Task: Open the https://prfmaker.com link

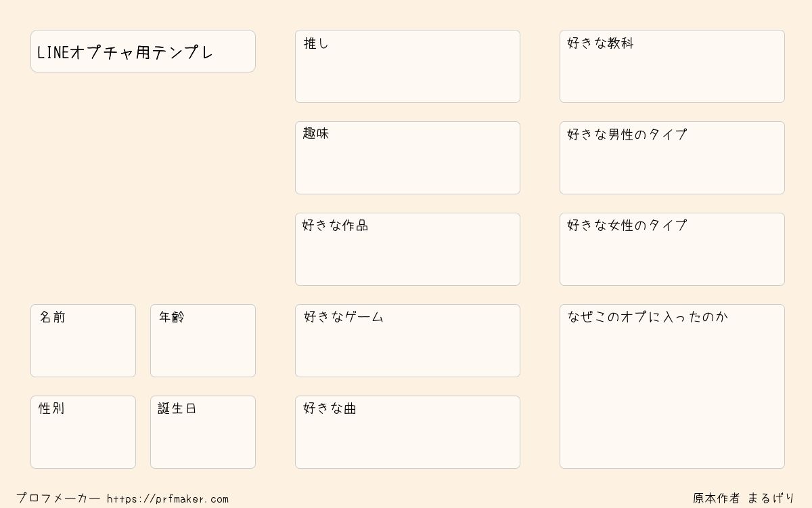Action: [168, 499]
